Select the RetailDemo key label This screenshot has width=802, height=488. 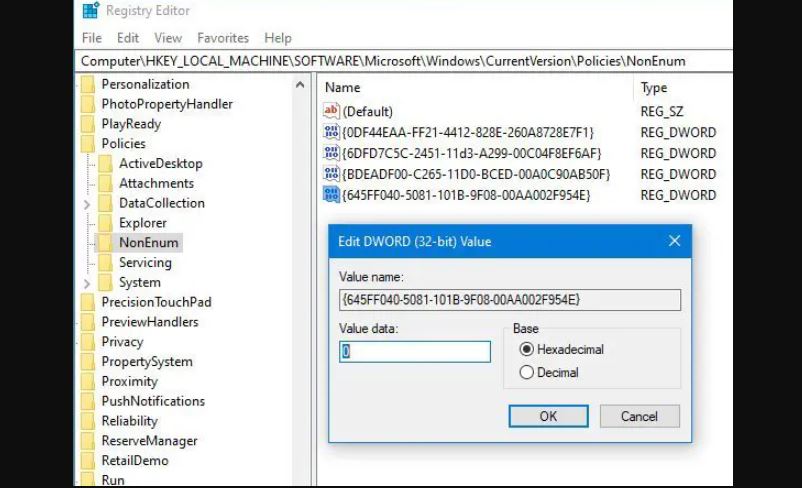(x=135, y=461)
